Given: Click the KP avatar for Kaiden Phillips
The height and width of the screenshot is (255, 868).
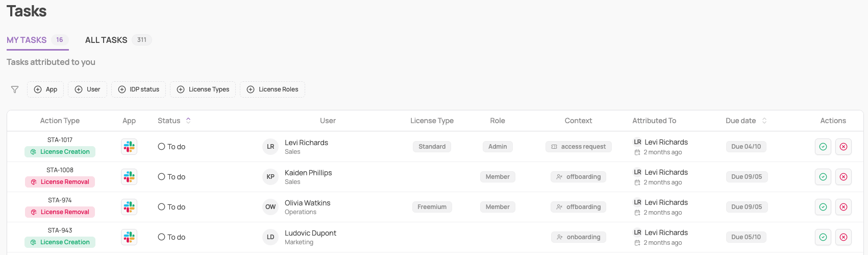Looking at the screenshot, I should point(270,177).
